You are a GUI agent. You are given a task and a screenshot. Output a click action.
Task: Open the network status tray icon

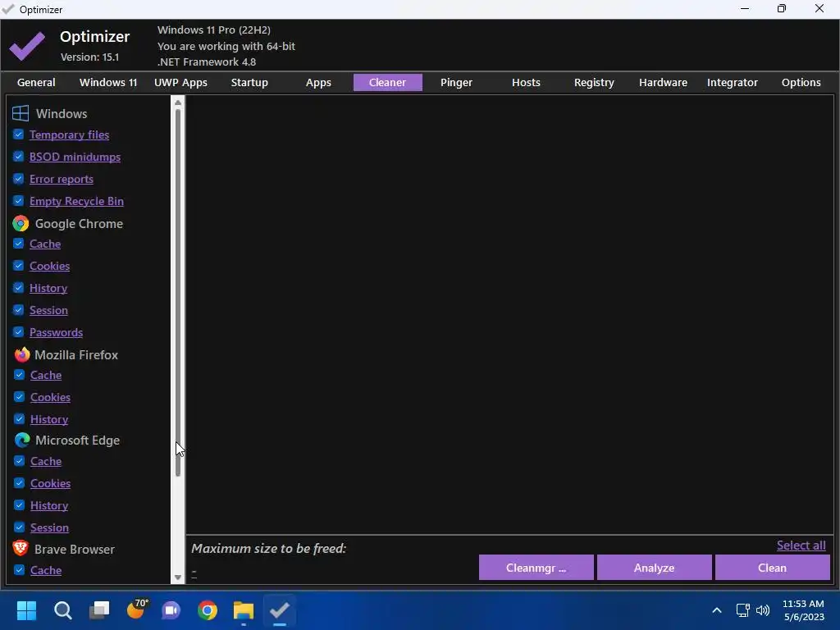tap(742, 610)
